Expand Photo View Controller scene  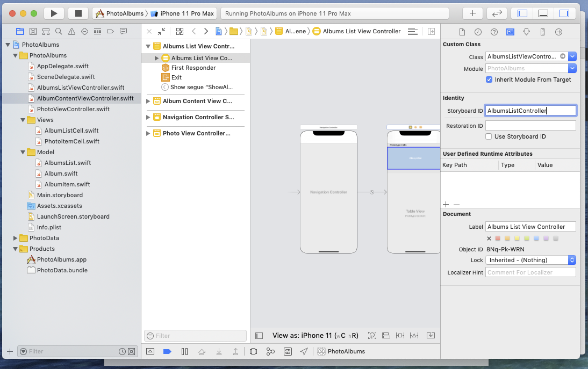point(148,133)
